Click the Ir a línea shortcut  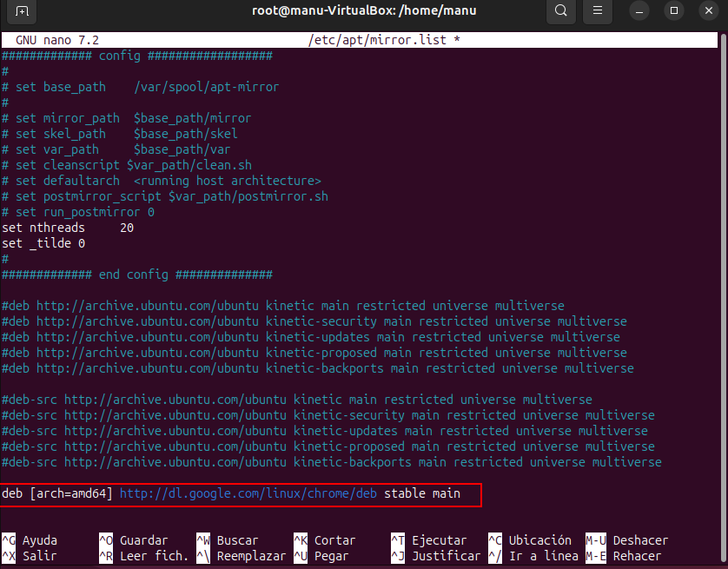point(543,556)
